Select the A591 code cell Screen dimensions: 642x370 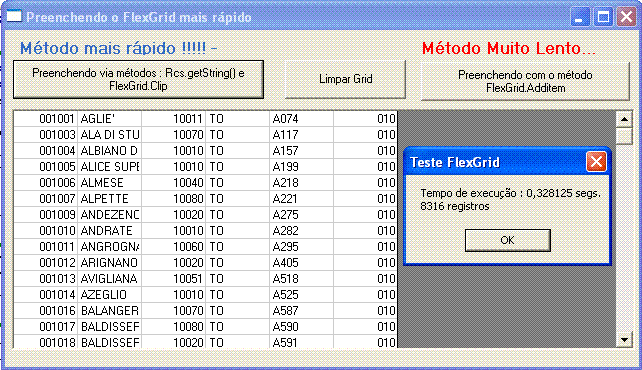click(x=301, y=342)
